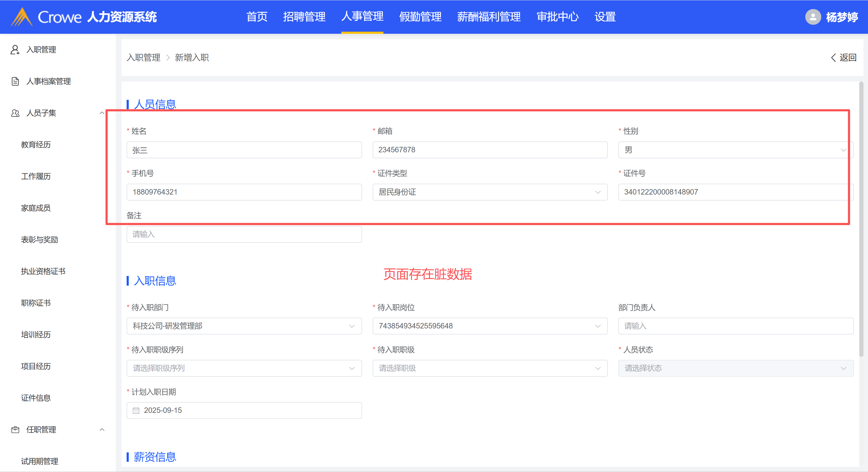Switch to the 招聘管理 top menu
The image size is (868, 472).
[304, 17]
